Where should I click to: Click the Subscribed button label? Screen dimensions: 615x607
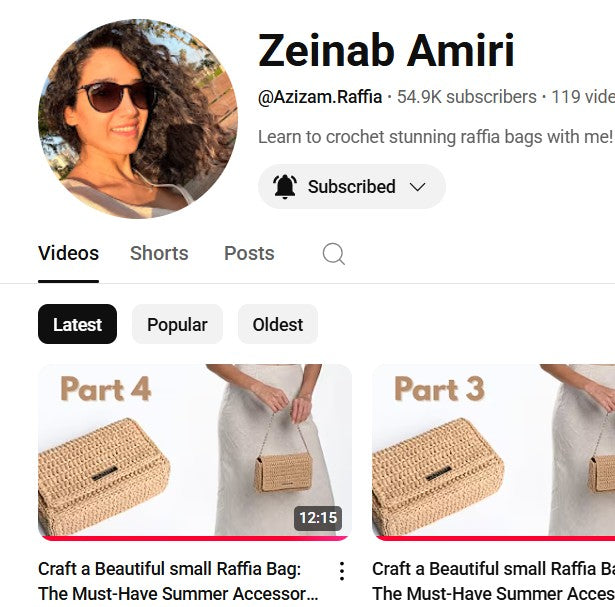coord(351,187)
